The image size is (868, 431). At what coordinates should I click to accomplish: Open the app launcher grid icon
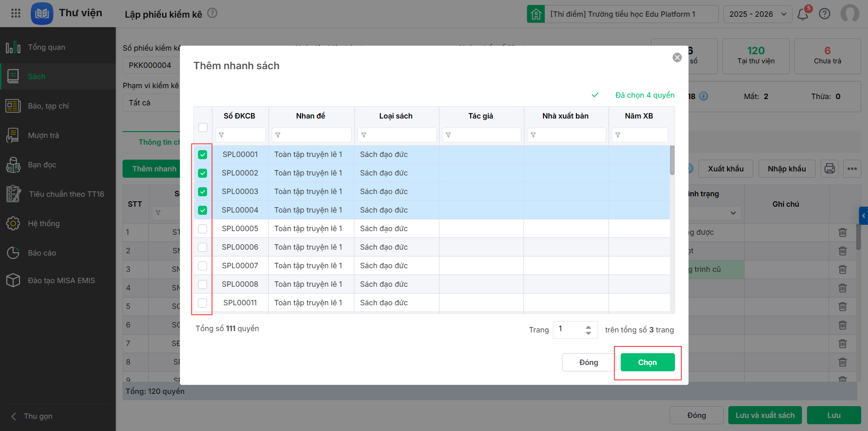pos(16,13)
